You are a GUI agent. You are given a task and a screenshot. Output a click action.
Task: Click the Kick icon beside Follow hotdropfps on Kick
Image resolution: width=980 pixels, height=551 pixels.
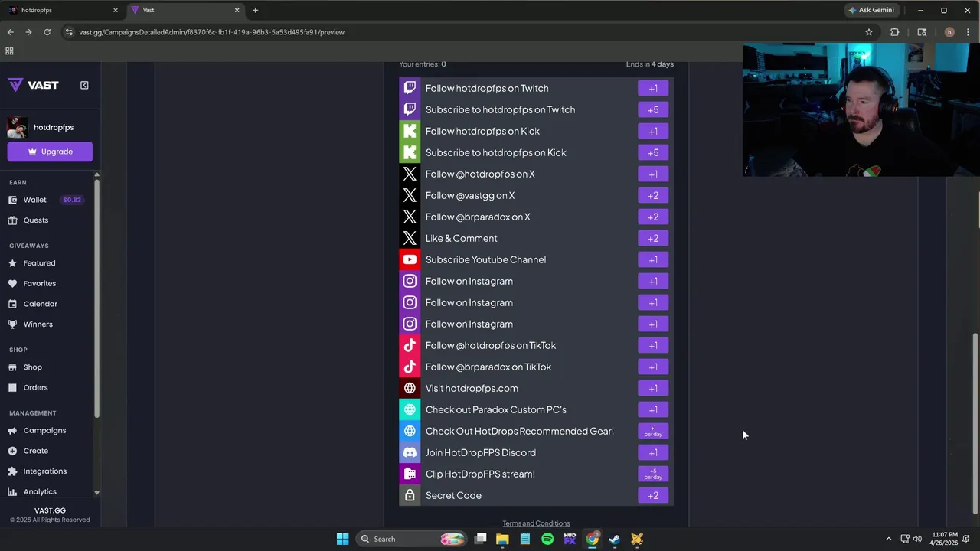(x=410, y=131)
